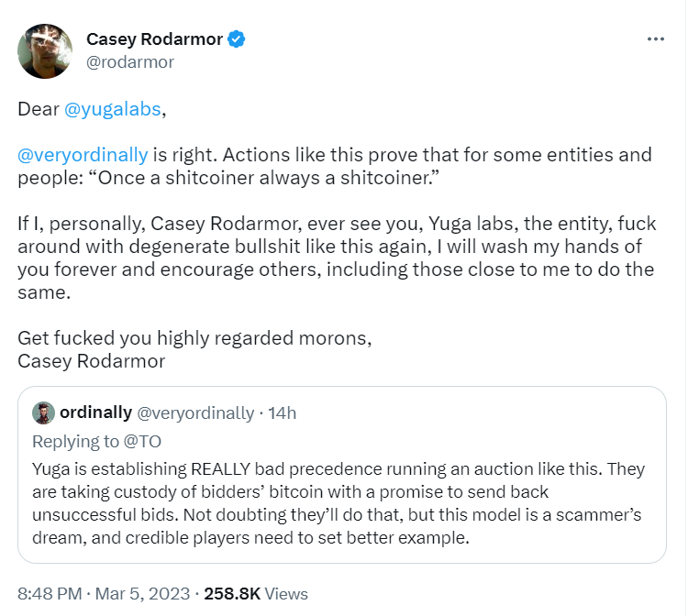
Task: Click the ordinally avatar in the quoted tweet
Action: tap(43, 412)
